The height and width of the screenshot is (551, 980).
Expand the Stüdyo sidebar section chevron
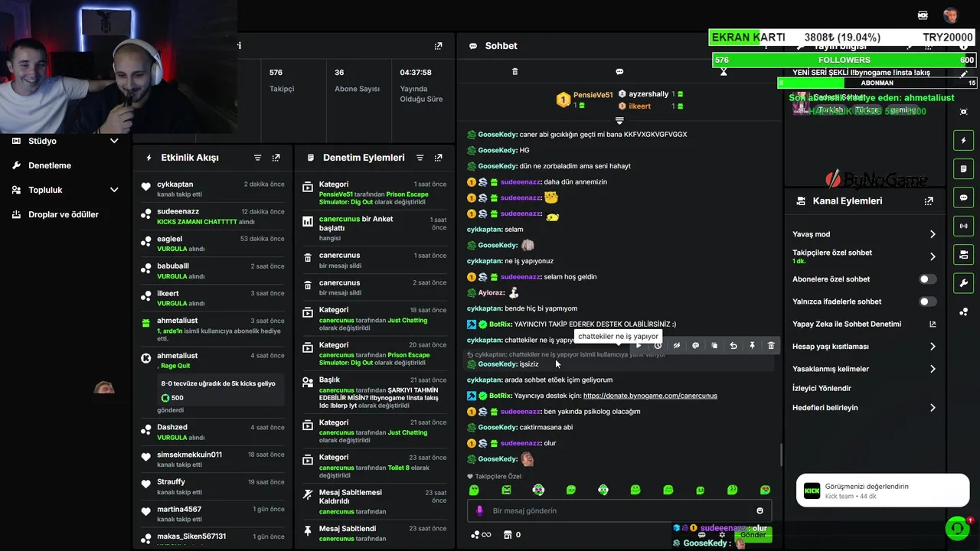[x=114, y=141]
